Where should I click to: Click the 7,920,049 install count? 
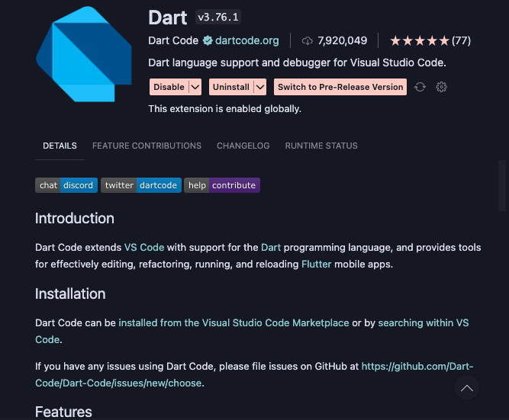(342, 40)
